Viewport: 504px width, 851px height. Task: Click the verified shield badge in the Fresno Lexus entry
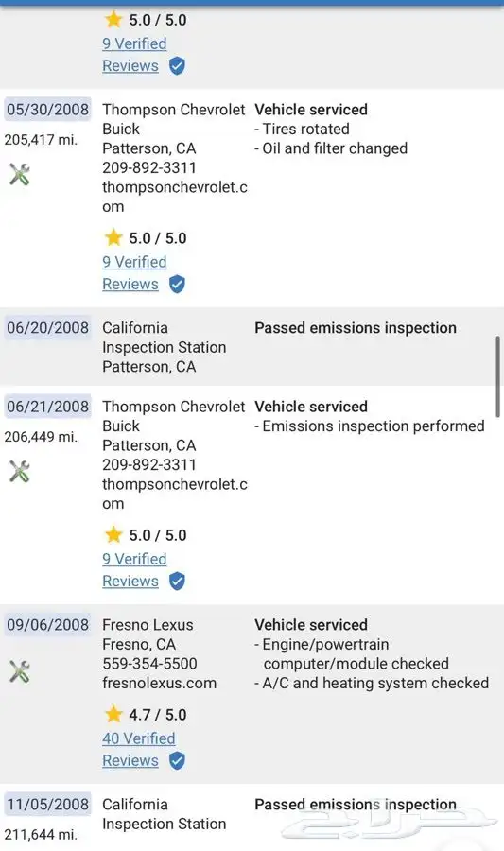coord(177,760)
